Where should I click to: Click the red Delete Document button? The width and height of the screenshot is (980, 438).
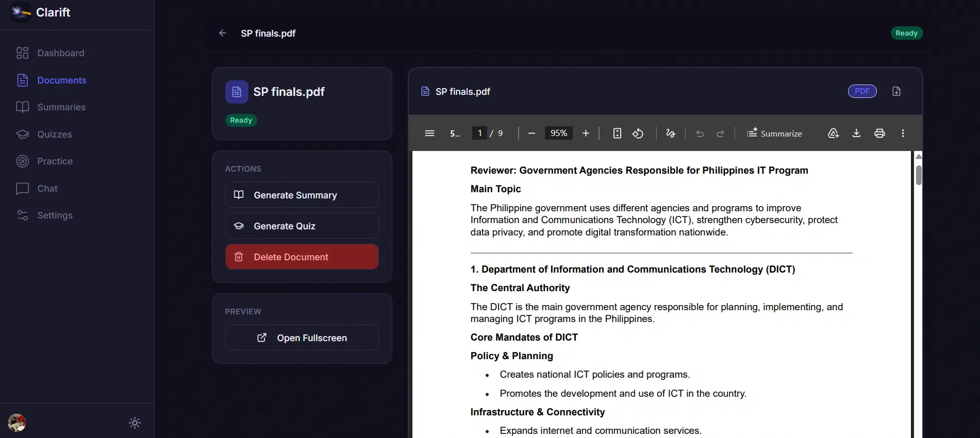click(x=302, y=257)
